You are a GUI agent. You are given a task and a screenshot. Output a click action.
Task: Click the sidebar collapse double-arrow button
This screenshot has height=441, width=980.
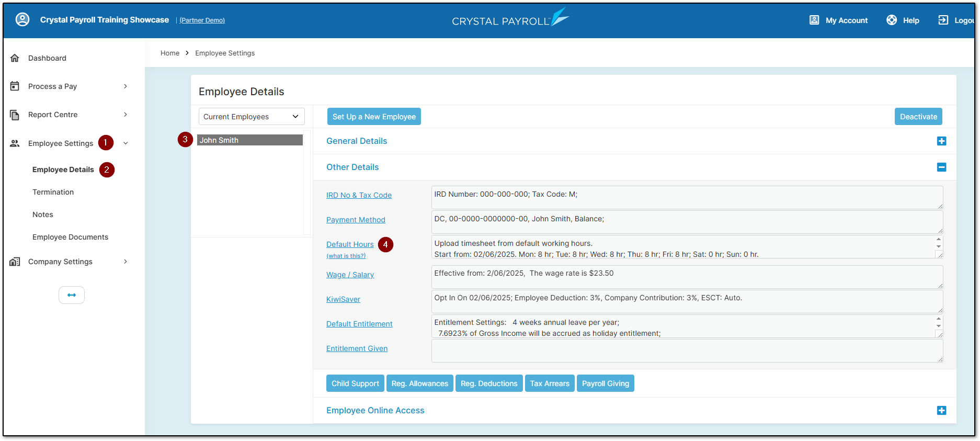point(72,295)
